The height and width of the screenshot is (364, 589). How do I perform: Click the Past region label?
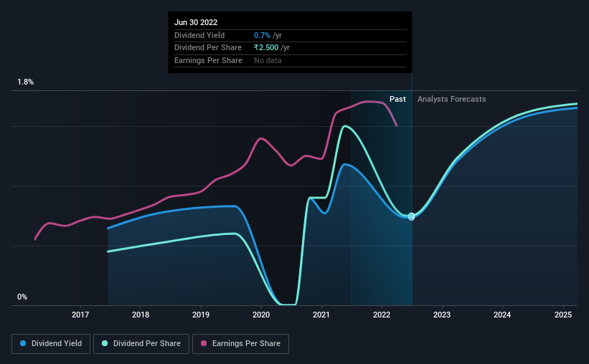click(397, 99)
